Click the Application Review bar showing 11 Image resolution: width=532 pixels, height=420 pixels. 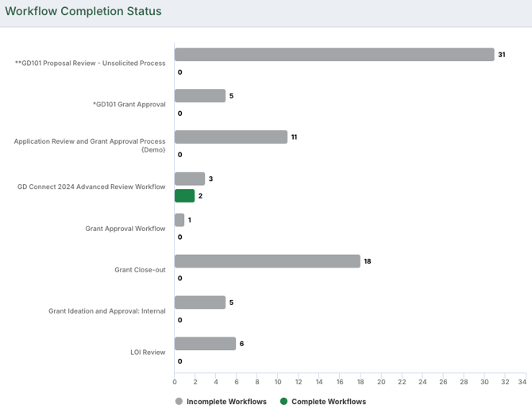coord(231,137)
